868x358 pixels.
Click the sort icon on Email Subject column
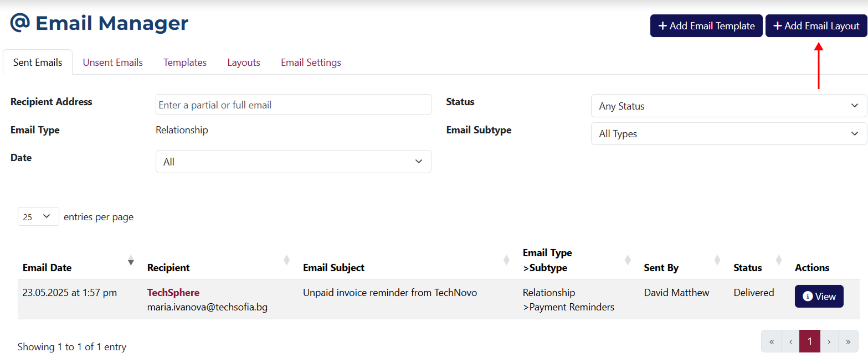point(506,260)
